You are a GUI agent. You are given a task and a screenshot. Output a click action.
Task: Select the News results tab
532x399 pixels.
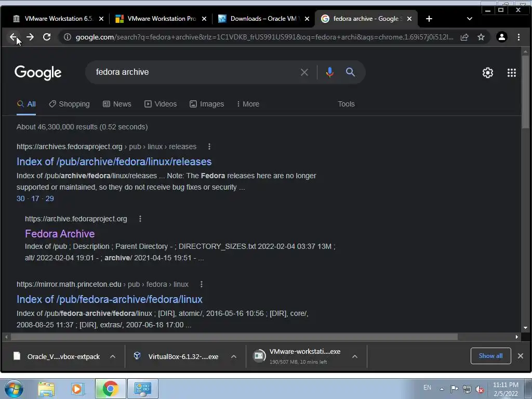(117, 104)
